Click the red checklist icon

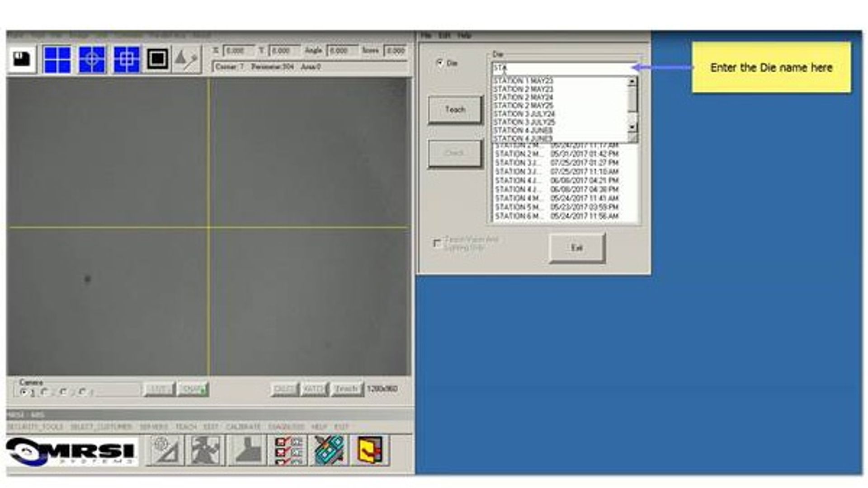[x=288, y=450]
